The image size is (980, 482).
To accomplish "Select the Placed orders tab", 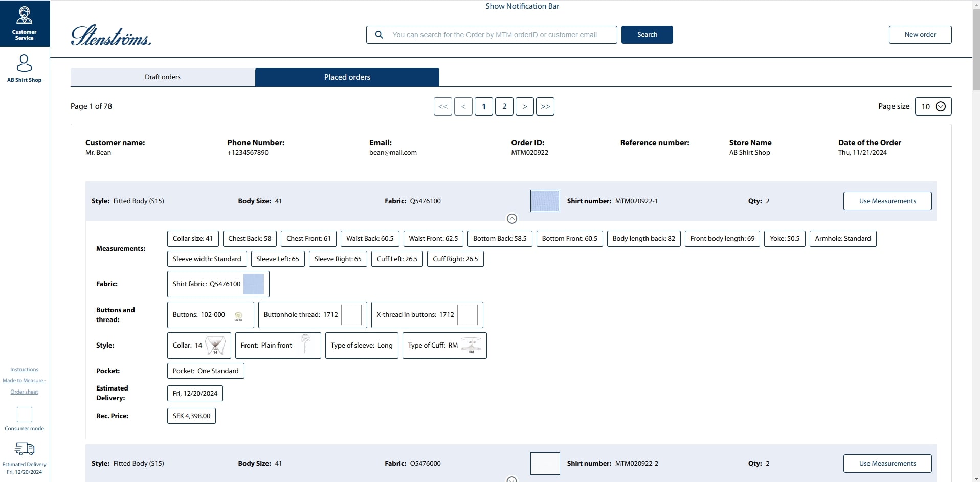I will tap(347, 77).
